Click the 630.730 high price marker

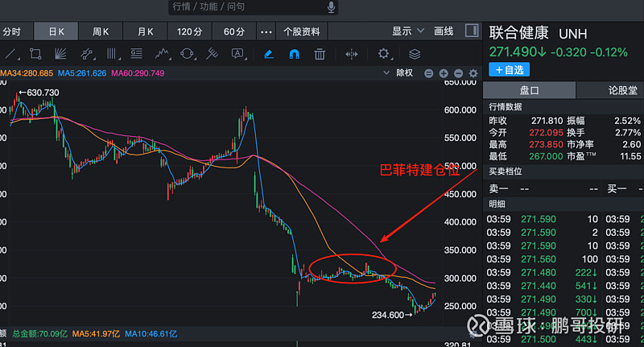pyautogui.click(x=39, y=93)
